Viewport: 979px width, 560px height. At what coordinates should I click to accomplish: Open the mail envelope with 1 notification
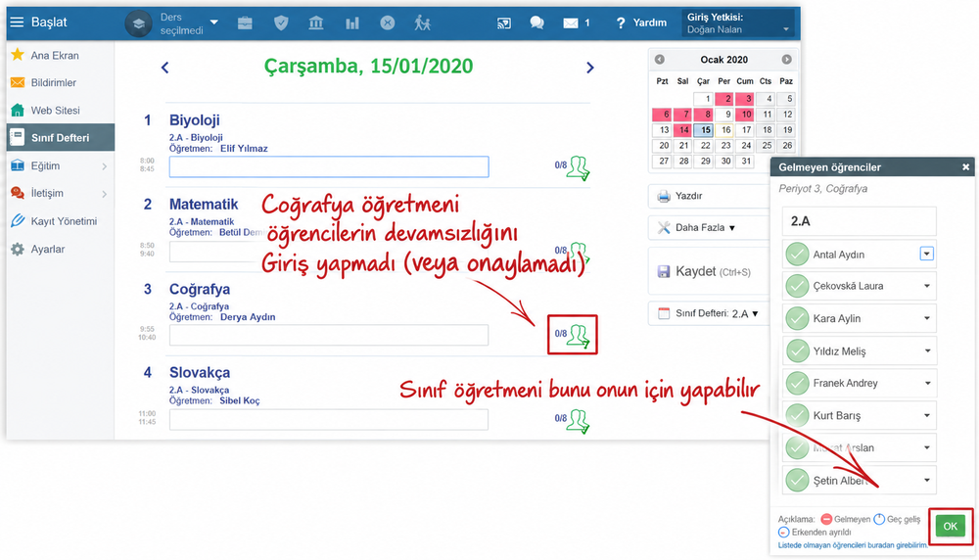tap(577, 23)
